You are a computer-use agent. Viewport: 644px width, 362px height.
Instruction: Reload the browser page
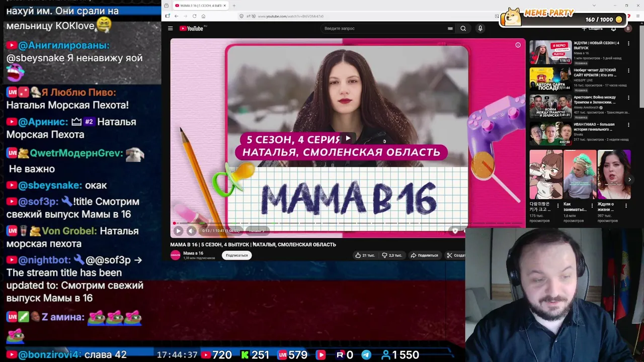pos(194,16)
